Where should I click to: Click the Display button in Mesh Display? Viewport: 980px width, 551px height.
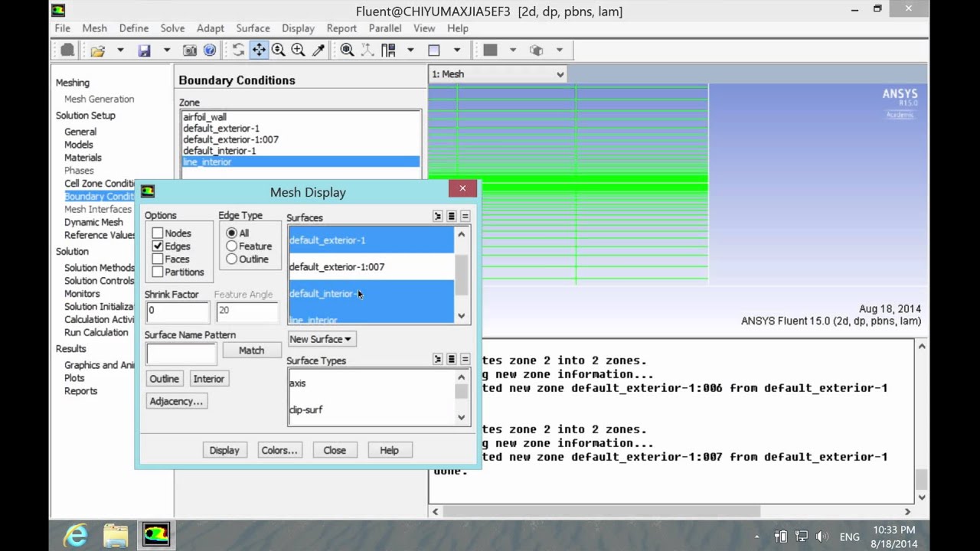(224, 450)
